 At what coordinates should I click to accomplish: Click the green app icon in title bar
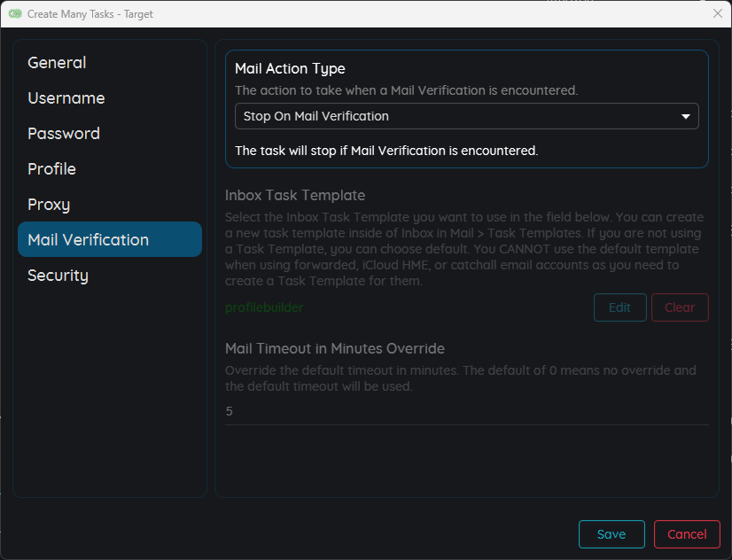[15, 13]
